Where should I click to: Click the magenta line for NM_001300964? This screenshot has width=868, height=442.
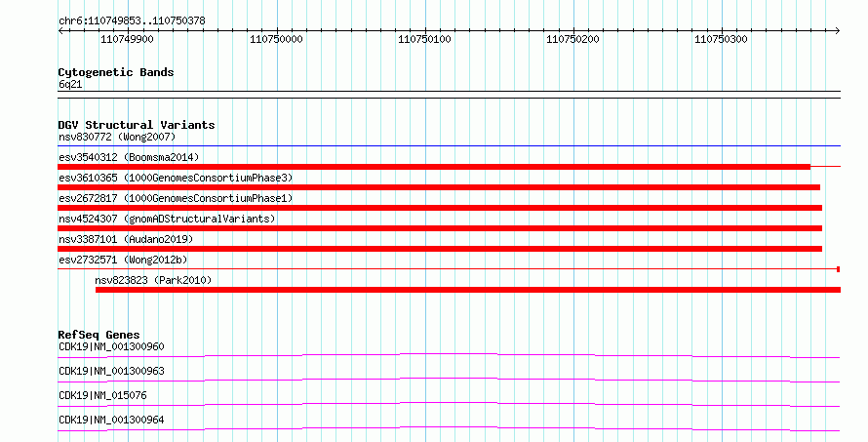point(449,428)
